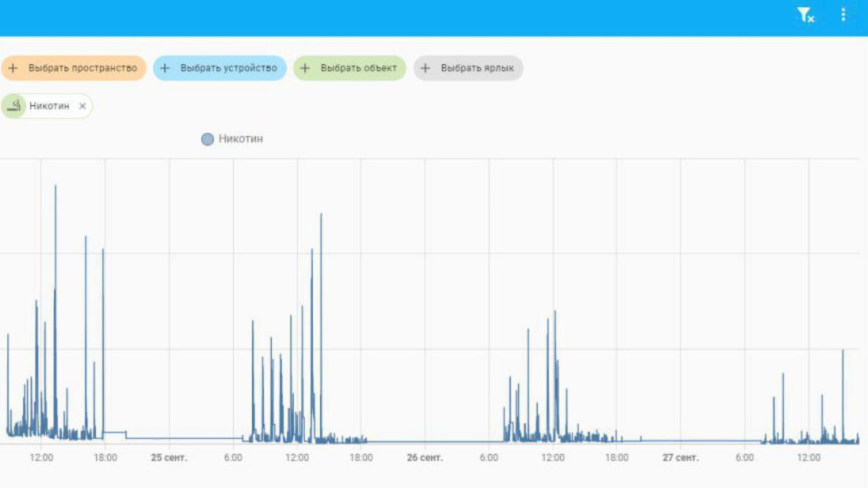Remove the Никотин filter chip
The height and width of the screenshot is (488, 868).
[x=83, y=106]
